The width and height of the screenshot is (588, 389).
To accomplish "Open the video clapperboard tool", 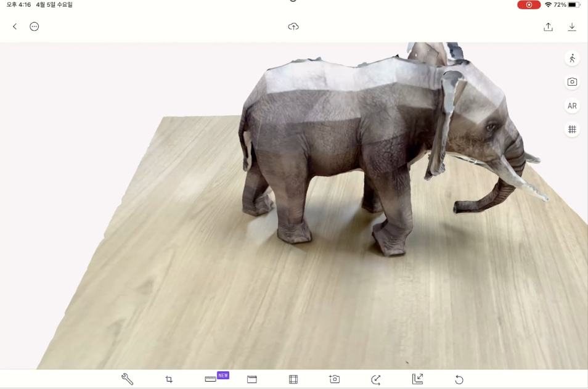I will point(252,379).
